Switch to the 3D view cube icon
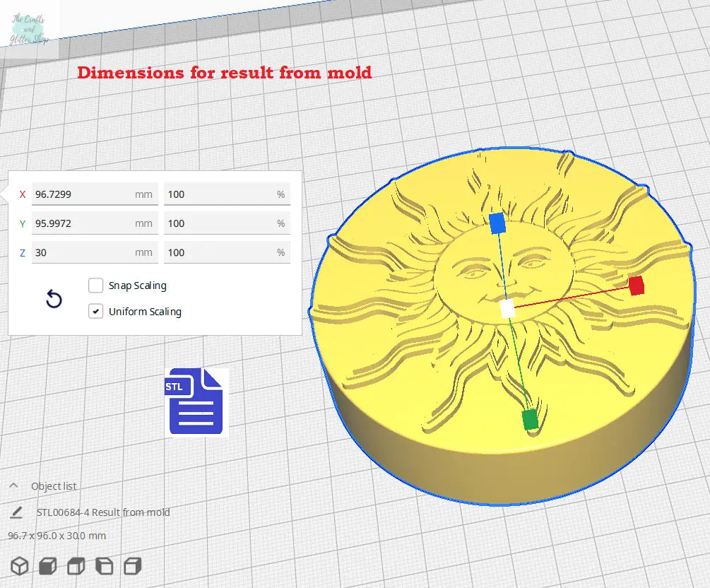Image resolution: width=710 pixels, height=588 pixels. (20, 565)
